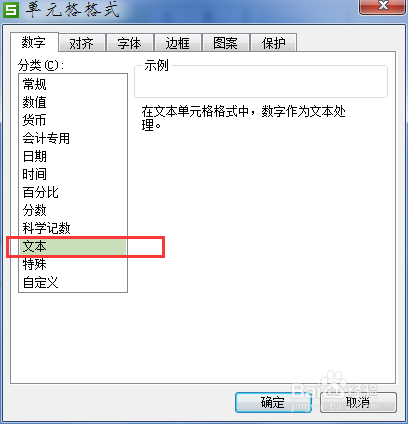Select highlighted 文本 category
The height and width of the screenshot is (424, 408).
pyautogui.click(x=73, y=246)
